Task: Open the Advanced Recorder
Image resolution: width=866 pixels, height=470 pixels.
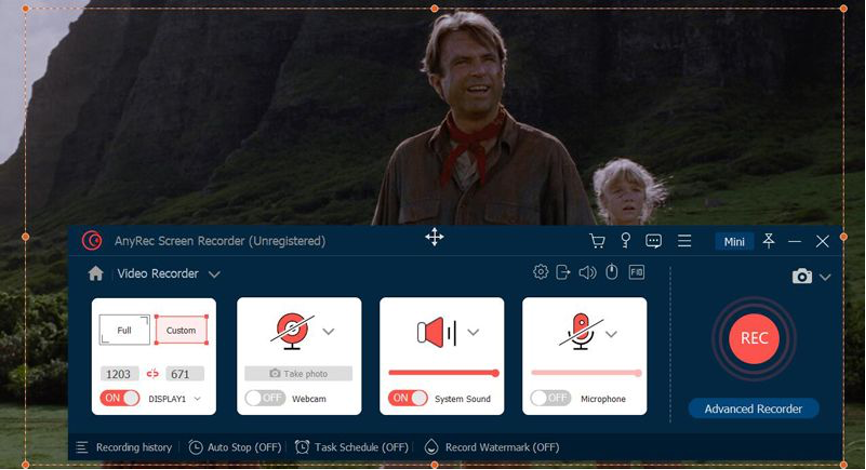Action: point(753,409)
